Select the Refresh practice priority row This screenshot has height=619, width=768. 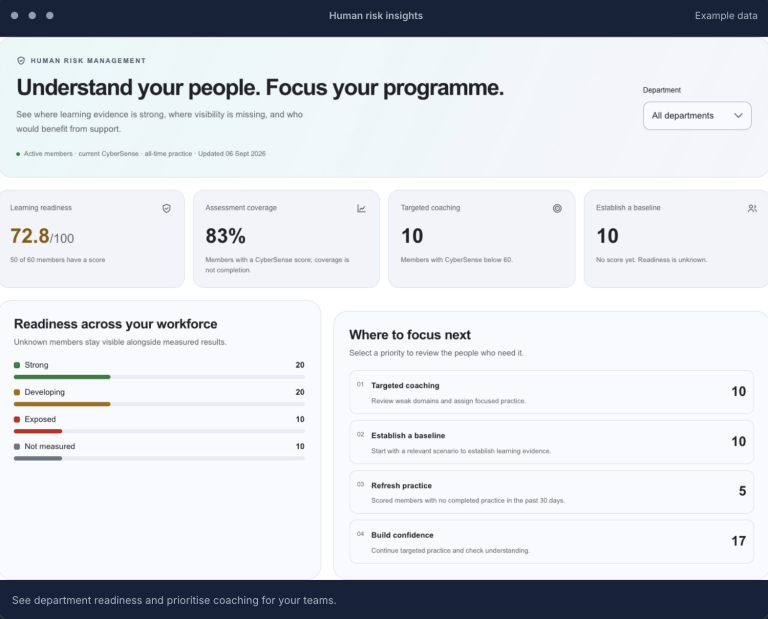(x=552, y=492)
